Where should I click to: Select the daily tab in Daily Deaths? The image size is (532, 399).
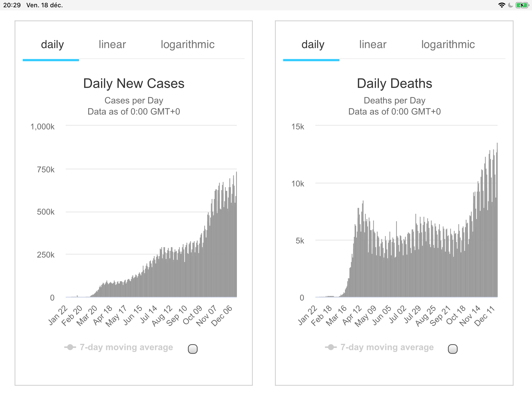click(x=313, y=45)
